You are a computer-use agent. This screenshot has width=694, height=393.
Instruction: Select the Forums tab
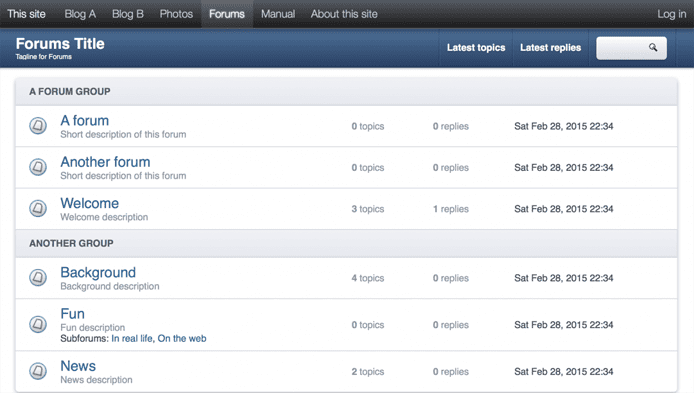click(x=227, y=14)
